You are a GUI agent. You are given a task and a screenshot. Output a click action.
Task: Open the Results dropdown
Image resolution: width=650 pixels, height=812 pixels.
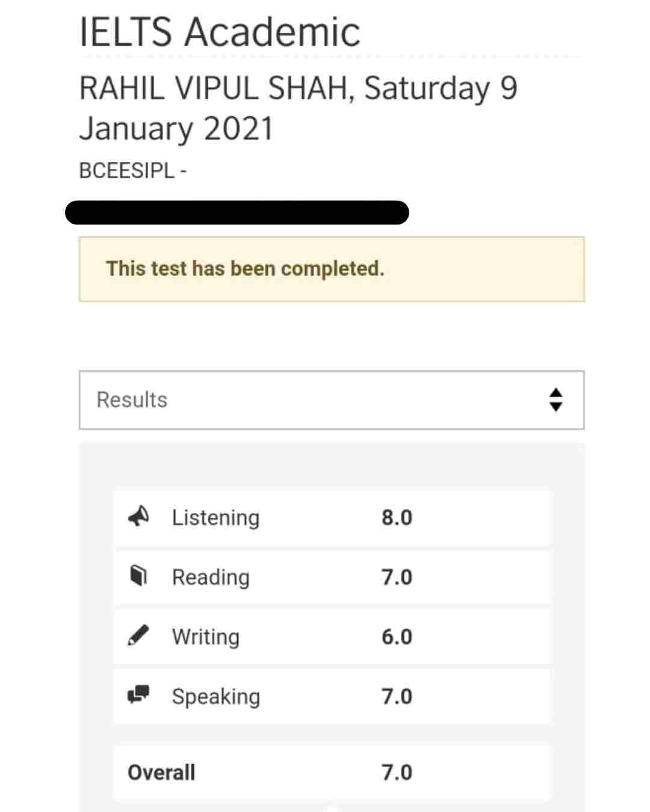click(332, 400)
